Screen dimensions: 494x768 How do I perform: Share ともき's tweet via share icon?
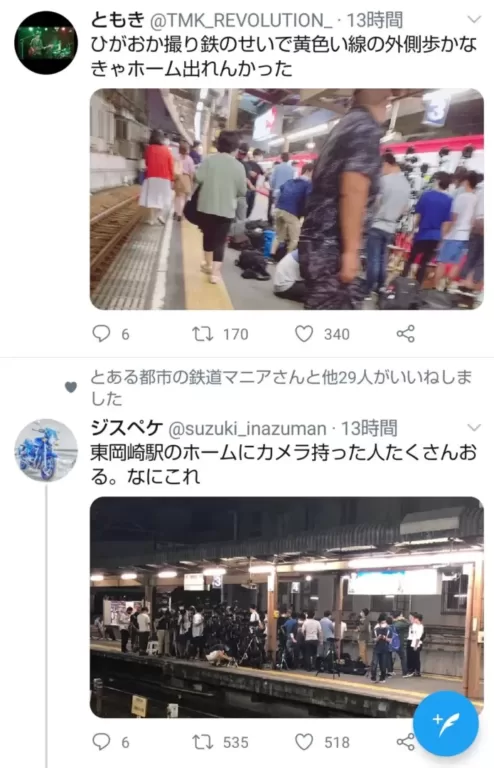coord(405,334)
